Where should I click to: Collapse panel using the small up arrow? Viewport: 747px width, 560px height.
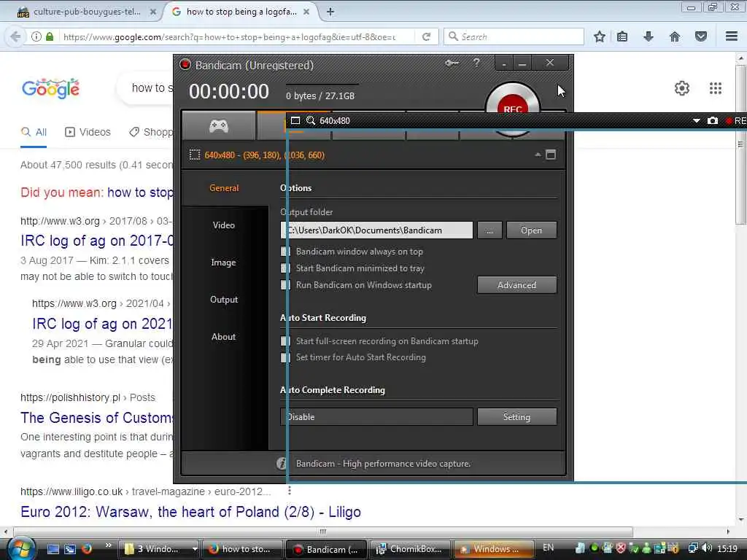pyautogui.click(x=538, y=155)
